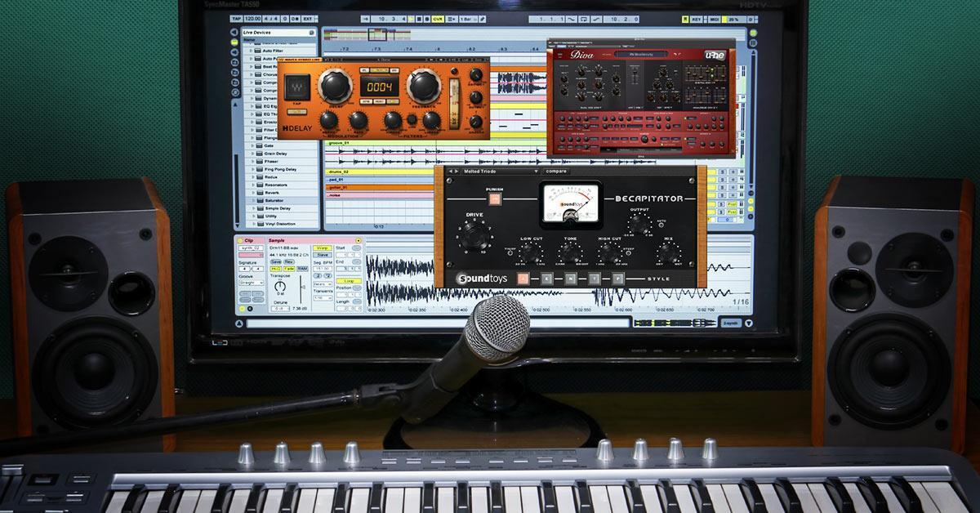Click the TAP button in Ableton toolbar
Viewport: 980px width, 513px height.
coord(236,17)
